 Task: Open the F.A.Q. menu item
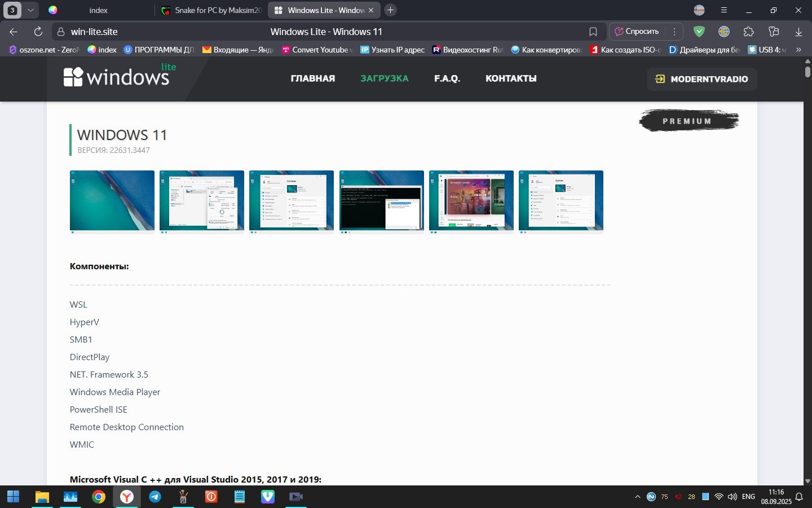(447, 78)
